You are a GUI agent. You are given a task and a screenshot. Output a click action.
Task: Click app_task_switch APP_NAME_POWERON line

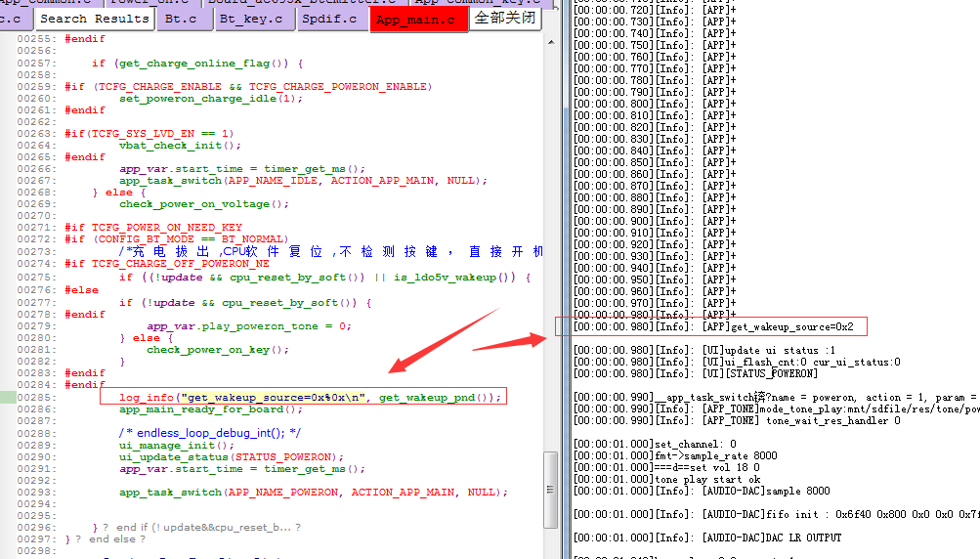tap(313, 493)
